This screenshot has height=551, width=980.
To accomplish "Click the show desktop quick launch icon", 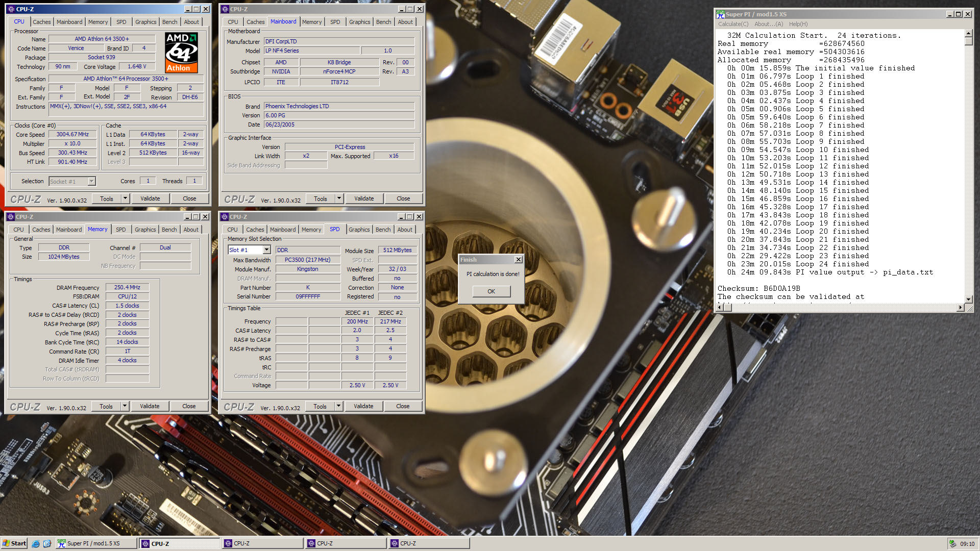I will tap(47, 544).
